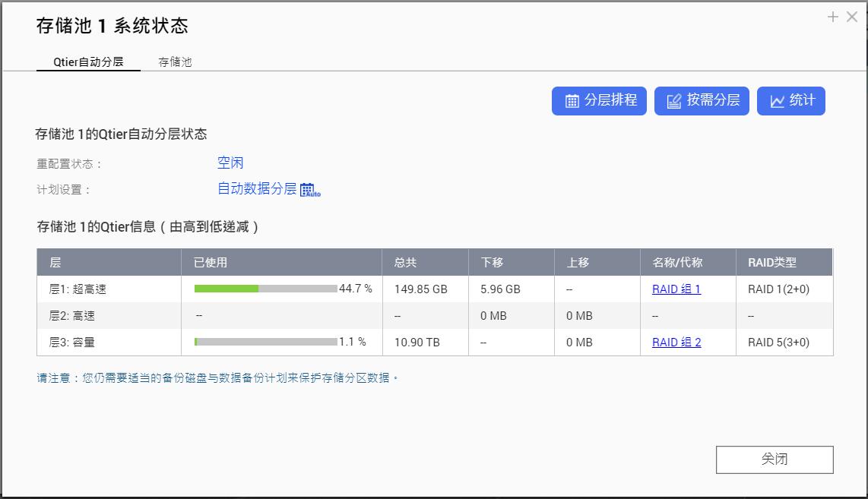View statistics via the 统计 button

(x=791, y=100)
